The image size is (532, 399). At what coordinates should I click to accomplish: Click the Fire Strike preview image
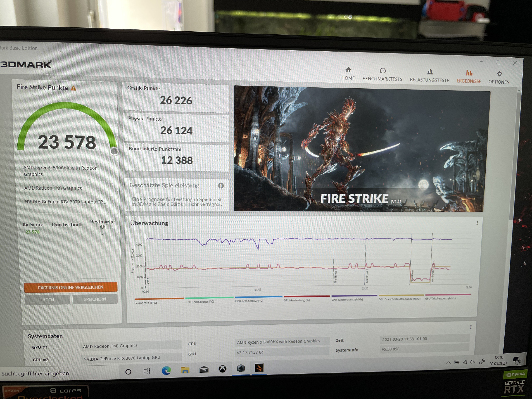pyautogui.click(x=362, y=149)
